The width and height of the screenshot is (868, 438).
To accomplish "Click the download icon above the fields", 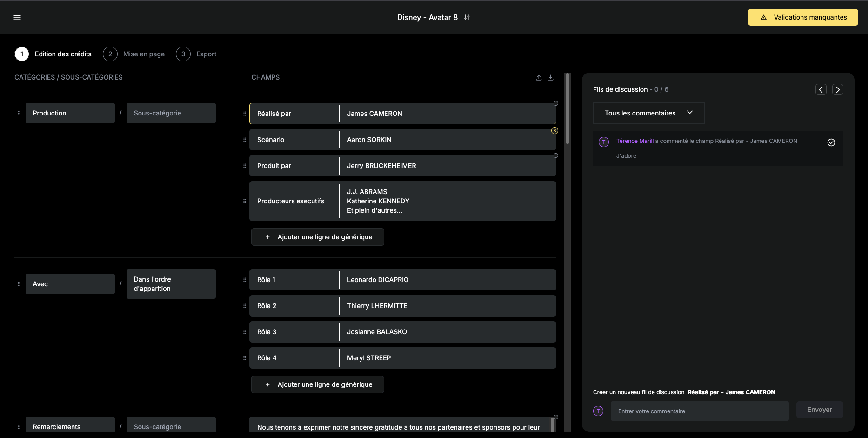I will [550, 78].
